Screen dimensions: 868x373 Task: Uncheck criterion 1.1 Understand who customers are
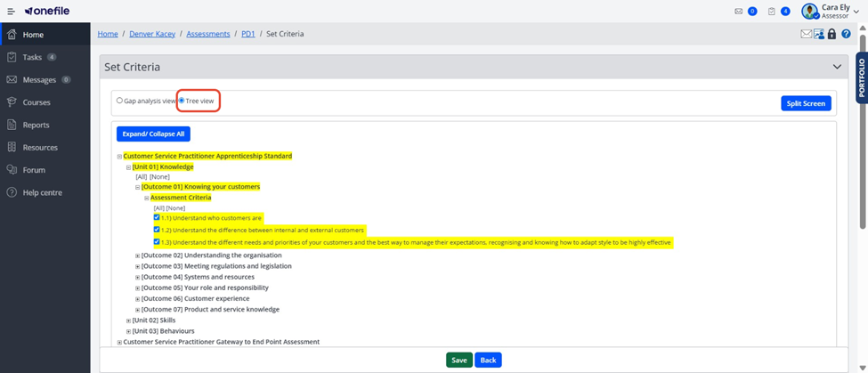coord(157,217)
